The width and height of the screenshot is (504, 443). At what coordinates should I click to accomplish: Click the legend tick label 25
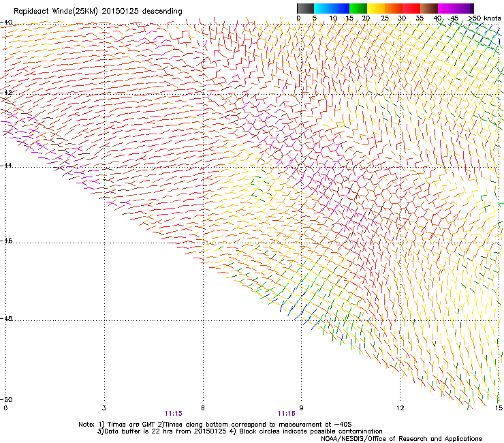click(x=385, y=18)
